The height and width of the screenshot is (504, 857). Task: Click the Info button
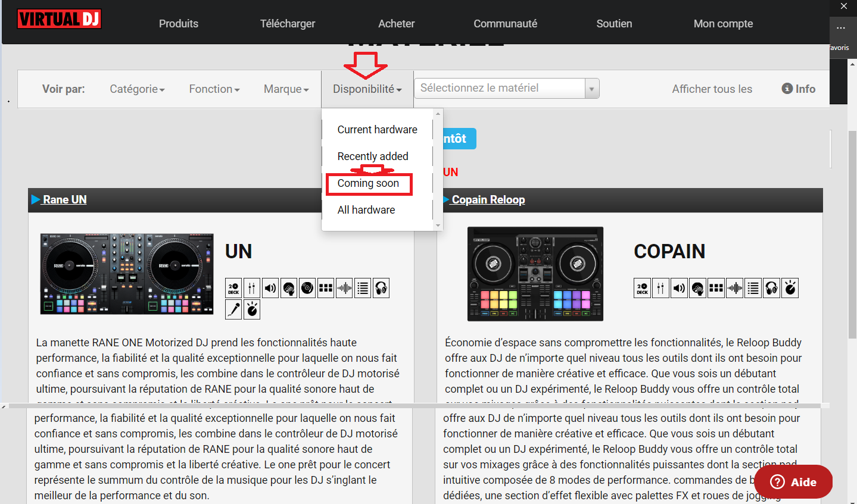click(x=799, y=89)
